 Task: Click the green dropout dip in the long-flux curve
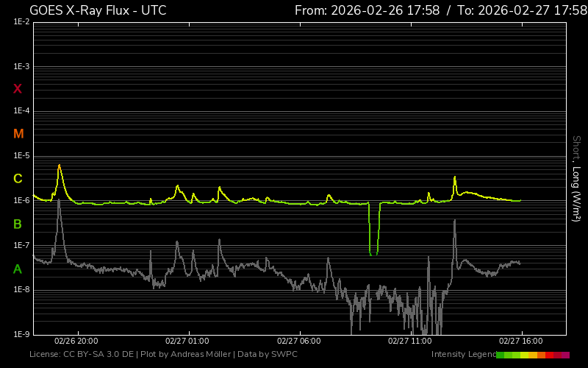[373, 229]
